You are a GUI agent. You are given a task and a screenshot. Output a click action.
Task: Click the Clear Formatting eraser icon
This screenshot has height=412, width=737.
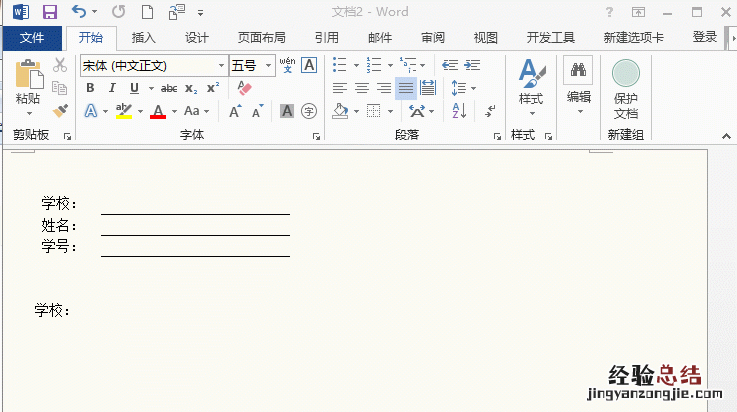pyautogui.click(x=245, y=88)
